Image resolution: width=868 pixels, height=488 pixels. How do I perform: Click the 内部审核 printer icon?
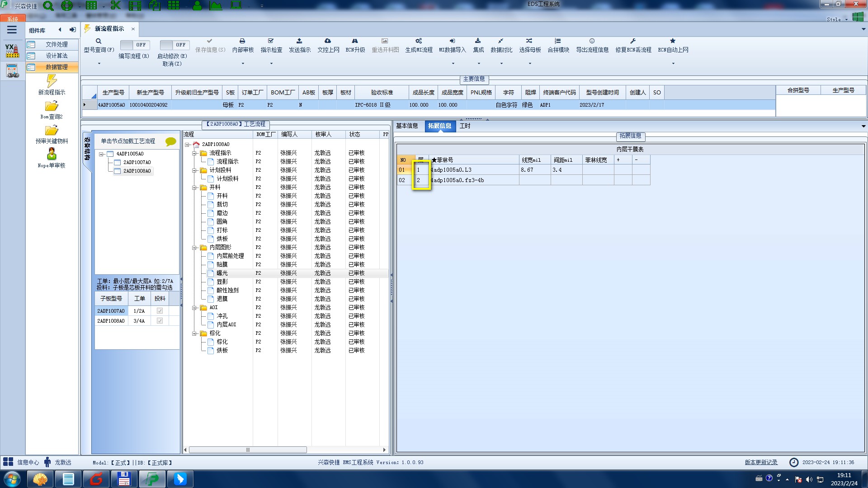point(242,41)
